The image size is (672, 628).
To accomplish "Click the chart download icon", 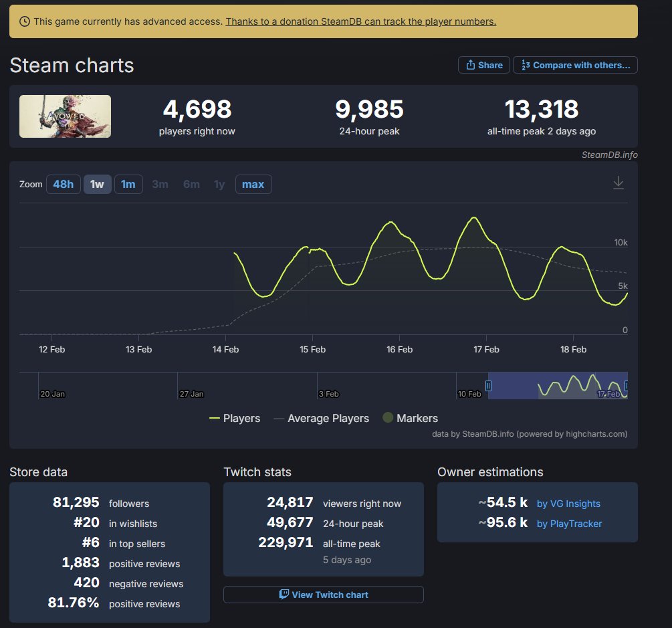I will click(x=618, y=183).
